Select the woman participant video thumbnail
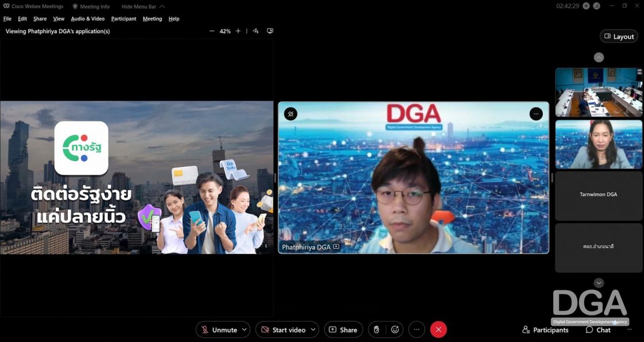644x342 pixels. [599, 145]
